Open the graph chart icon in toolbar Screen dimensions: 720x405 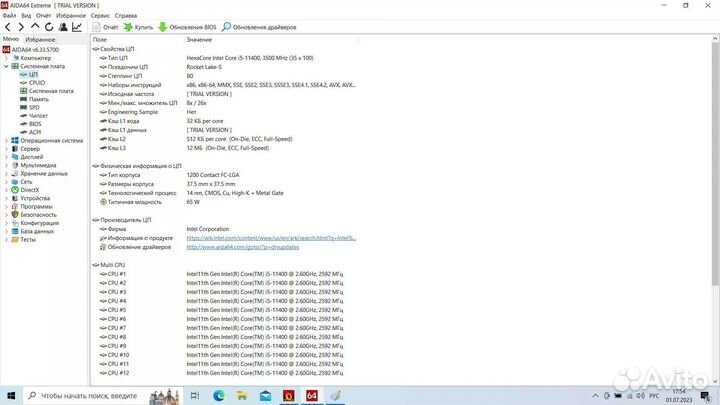coord(76,27)
